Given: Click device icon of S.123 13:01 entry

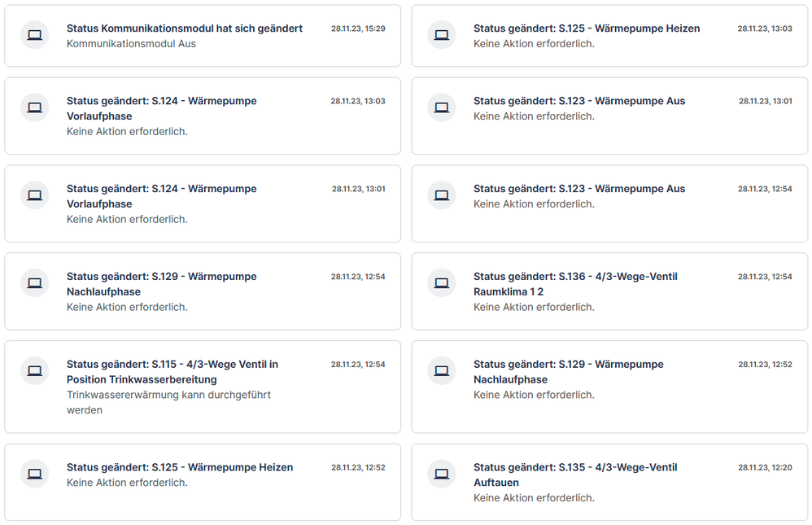Looking at the screenshot, I should 441,107.
